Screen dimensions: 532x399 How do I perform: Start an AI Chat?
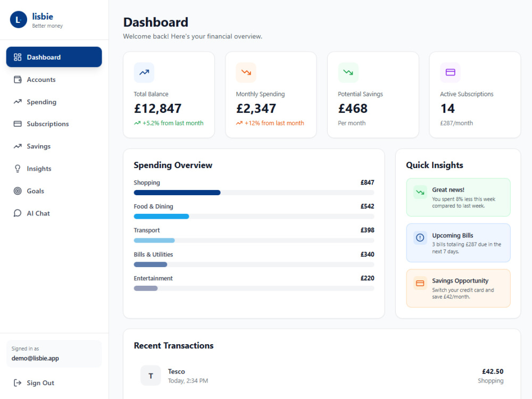tap(54, 213)
